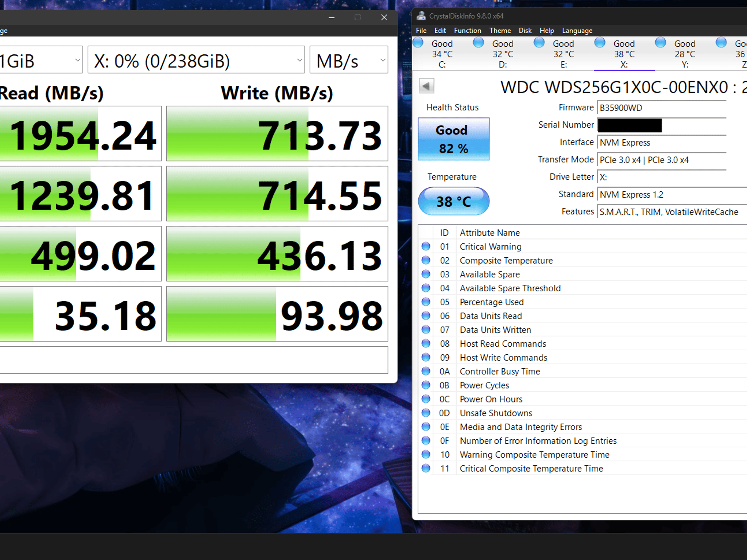Click the 93.98 write result cell

(277, 314)
